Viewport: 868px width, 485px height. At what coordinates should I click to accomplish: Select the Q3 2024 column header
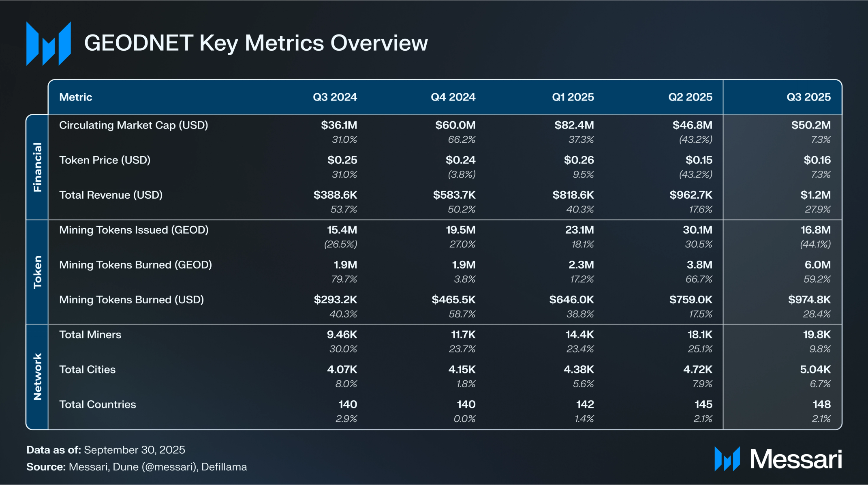(x=335, y=97)
